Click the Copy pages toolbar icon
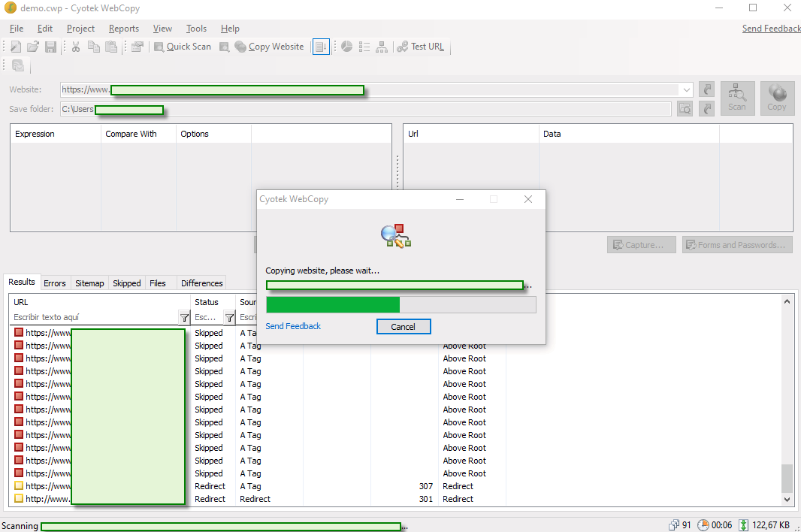 (93, 47)
